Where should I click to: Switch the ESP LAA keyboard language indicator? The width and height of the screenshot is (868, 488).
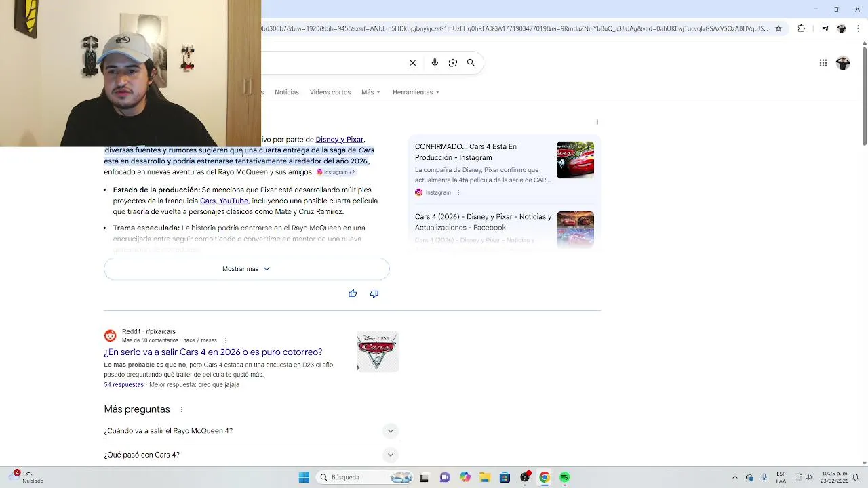781,477
